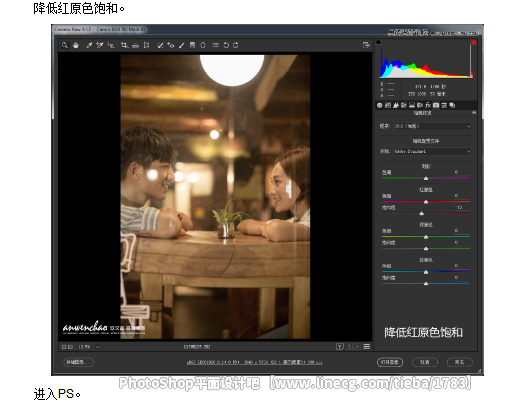This screenshot has width=527, height=402.
Task: Open the preview preferences menu icon
Action: [367, 346]
